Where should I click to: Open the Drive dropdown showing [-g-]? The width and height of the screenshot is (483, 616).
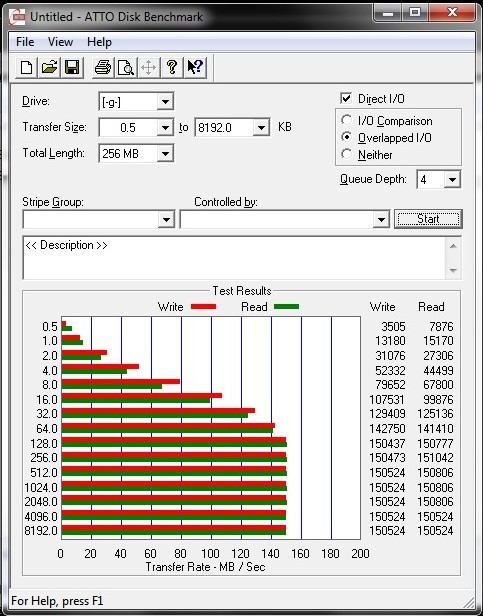click(165, 102)
